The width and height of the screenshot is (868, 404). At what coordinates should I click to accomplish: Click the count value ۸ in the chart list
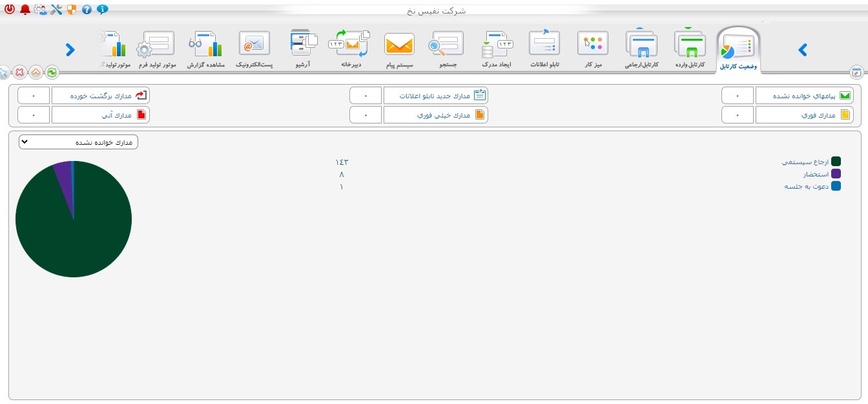point(341,175)
